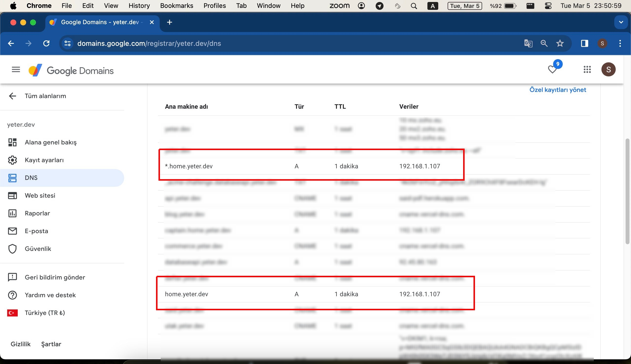Click the zoom magnifier icon in address bar
This screenshot has height=364, width=631.
544,44
